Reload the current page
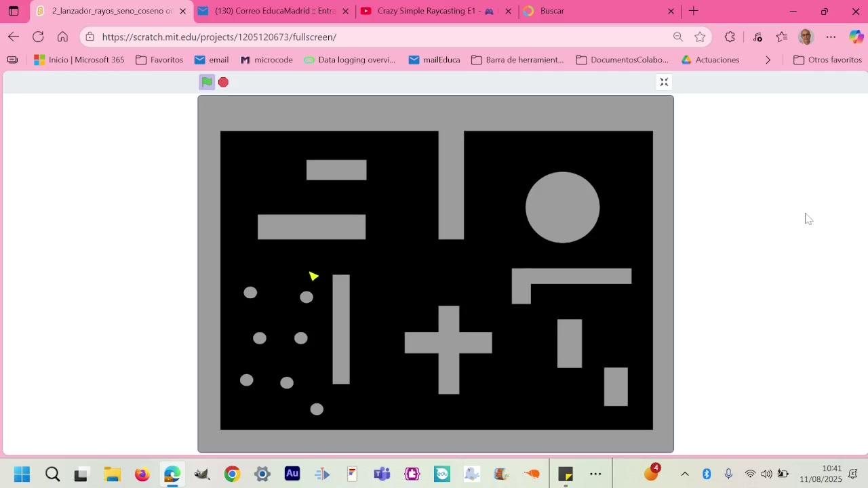 pyautogui.click(x=38, y=37)
